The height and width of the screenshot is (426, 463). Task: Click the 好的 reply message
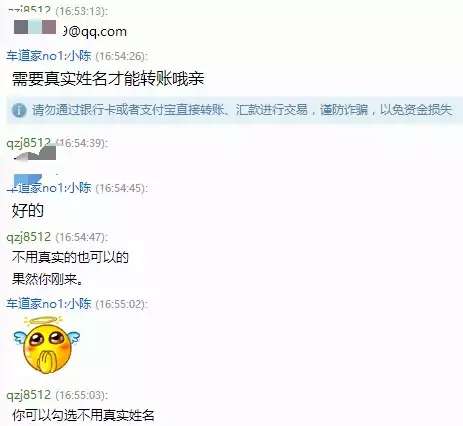(x=28, y=211)
